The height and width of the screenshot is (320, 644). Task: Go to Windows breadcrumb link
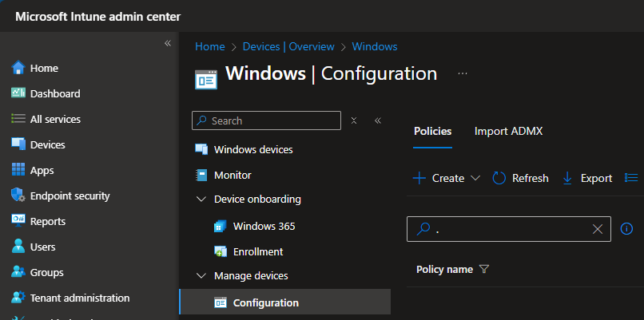pos(375,46)
